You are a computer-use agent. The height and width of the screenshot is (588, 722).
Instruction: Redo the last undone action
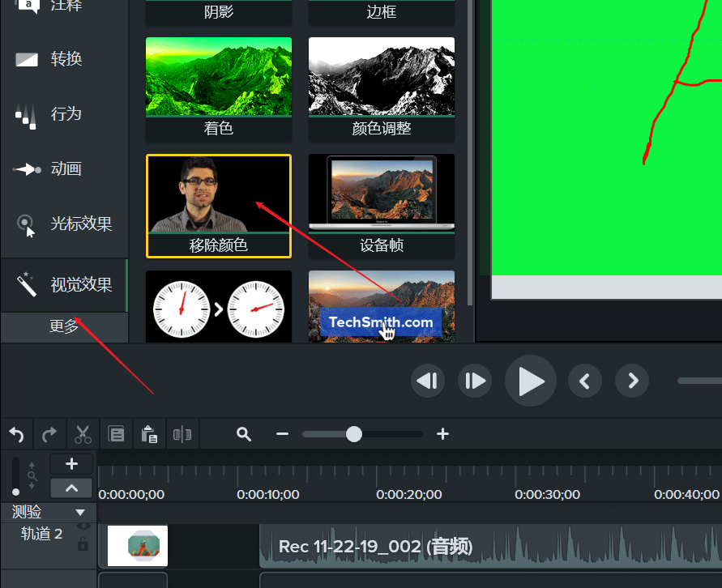click(x=49, y=434)
